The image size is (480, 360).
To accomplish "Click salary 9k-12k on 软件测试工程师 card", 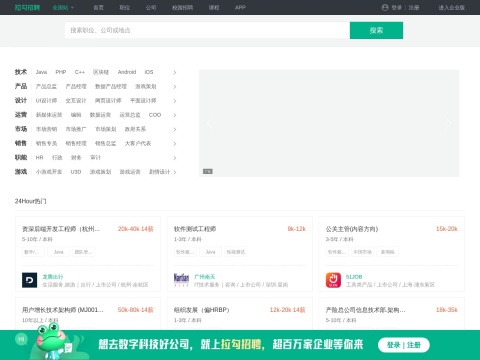I will (296, 229).
